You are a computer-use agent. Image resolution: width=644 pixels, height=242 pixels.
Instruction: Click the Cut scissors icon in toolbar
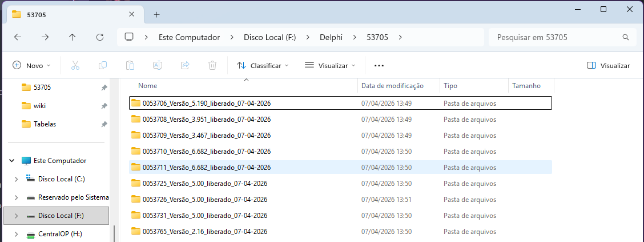point(75,65)
